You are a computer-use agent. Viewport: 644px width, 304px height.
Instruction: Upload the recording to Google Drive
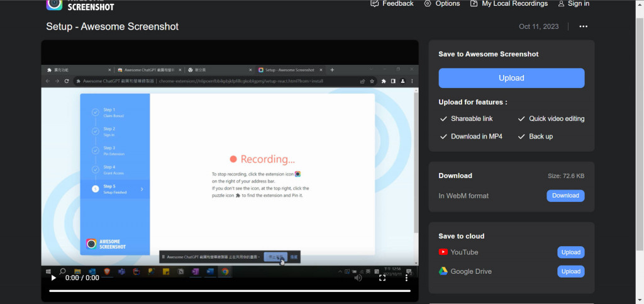tap(570, 271)
